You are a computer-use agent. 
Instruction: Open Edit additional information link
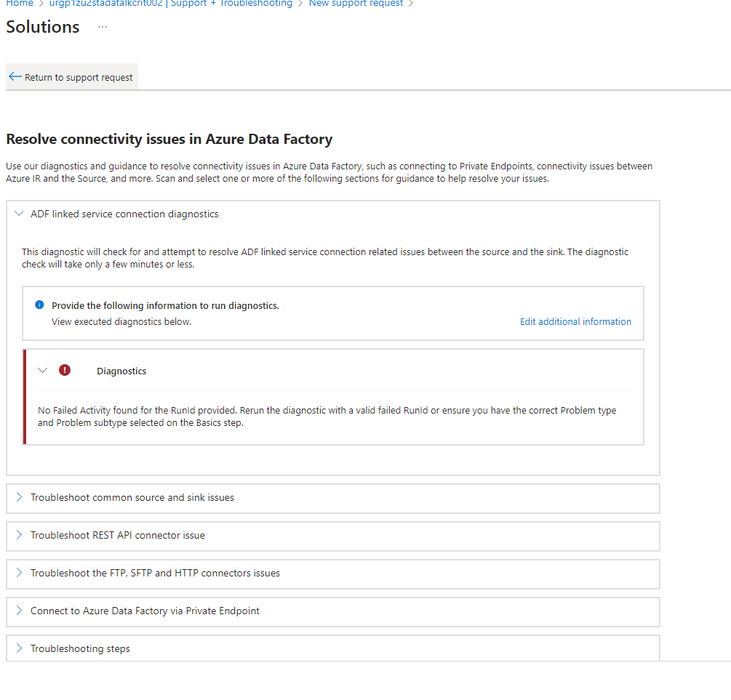point(575,321)
